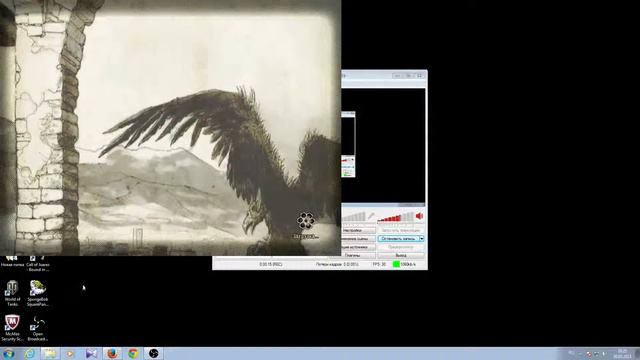Click the greyed Запустить трансляцию button
640x360 pixels.
pos(401,231)
